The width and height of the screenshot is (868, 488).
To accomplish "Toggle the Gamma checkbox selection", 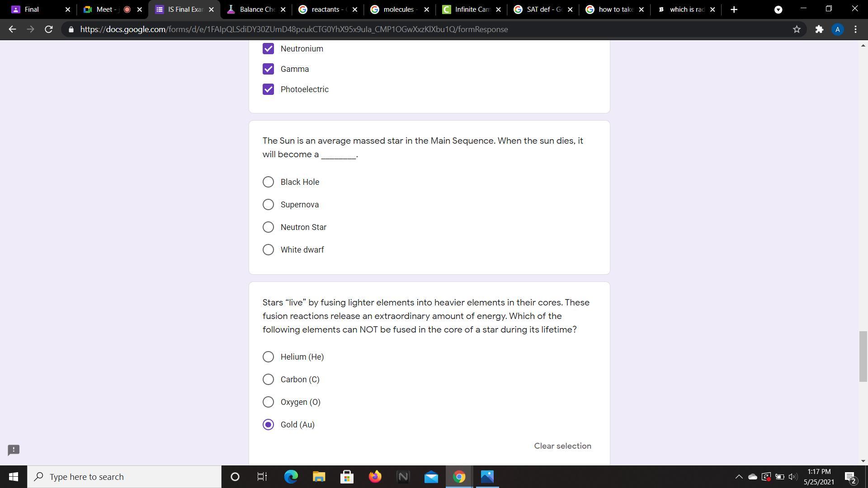I will coord(268,69).
